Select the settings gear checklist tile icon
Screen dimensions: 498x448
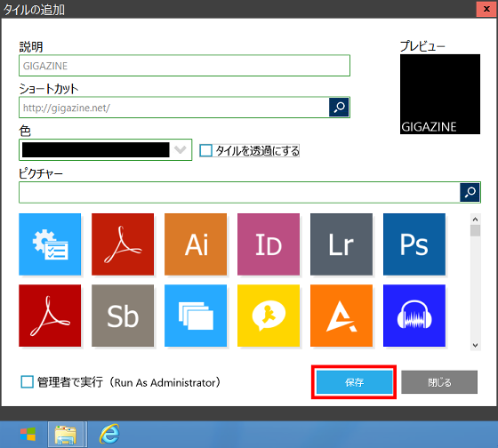pos(50,244)
